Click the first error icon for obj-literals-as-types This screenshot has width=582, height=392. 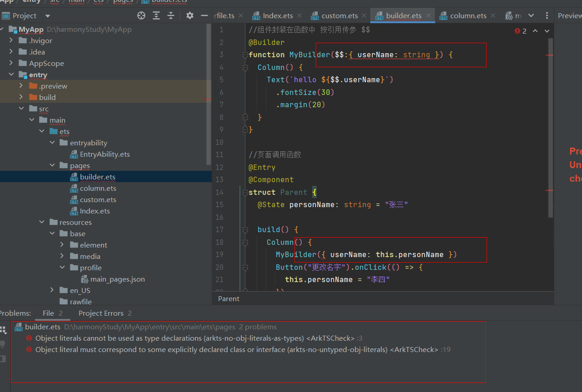click(x=30, y=338)
